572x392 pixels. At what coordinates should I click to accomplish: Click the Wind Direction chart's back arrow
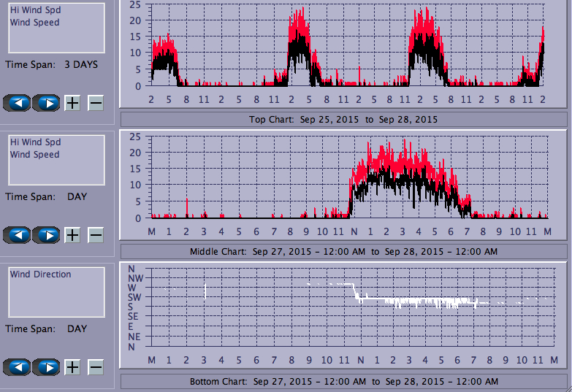click(18, 367)
